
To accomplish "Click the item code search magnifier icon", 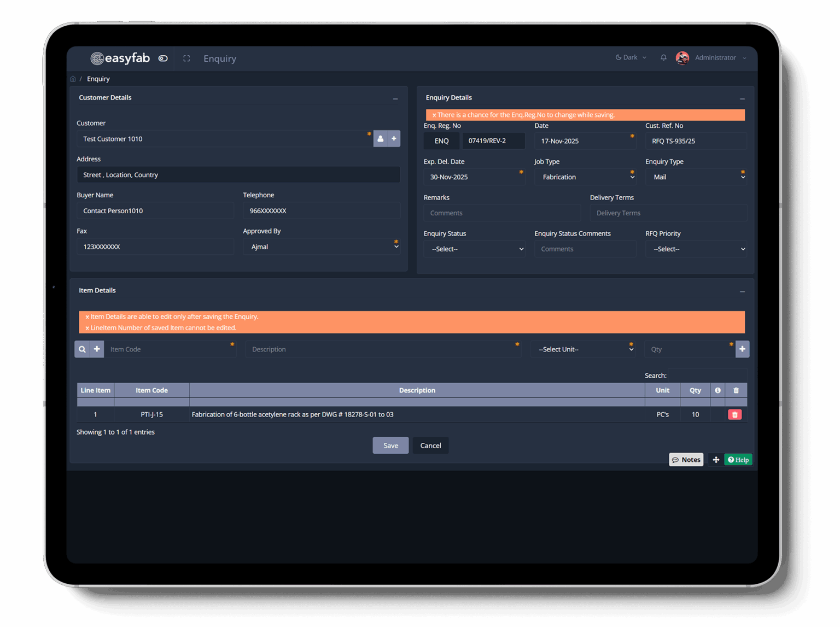I will pos(82,349).
